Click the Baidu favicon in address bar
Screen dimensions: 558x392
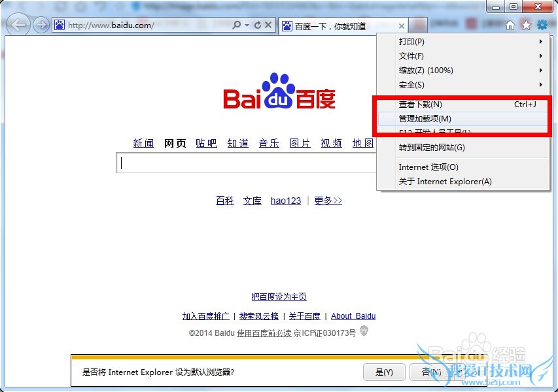pyautogui.click(x=60, y=25)
